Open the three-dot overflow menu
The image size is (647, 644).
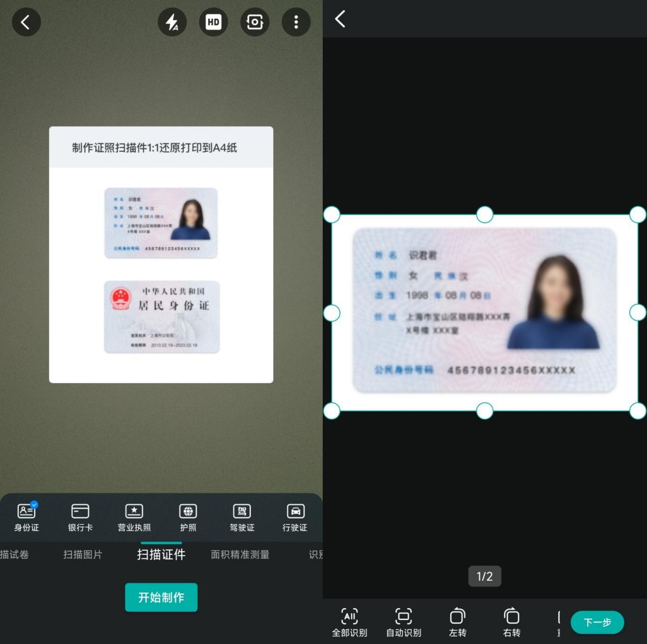[296, 22]
